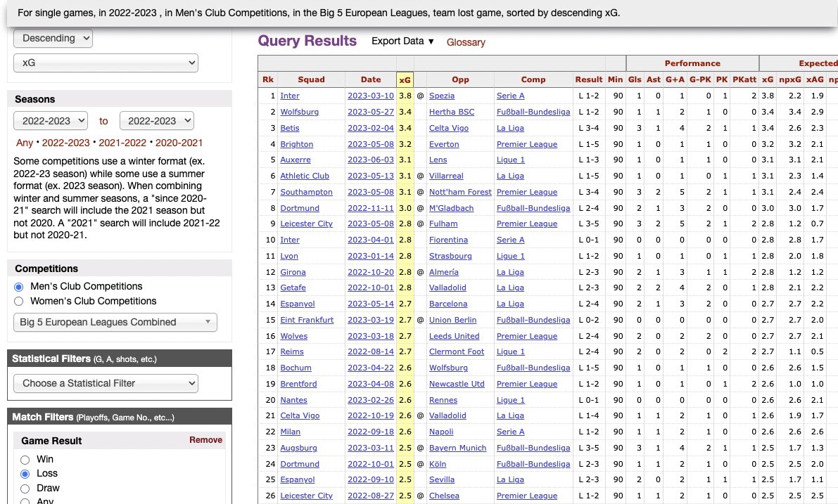Open Wolfsburg squad link in row 2
This screenshot has height=504, width=838.
299,112
